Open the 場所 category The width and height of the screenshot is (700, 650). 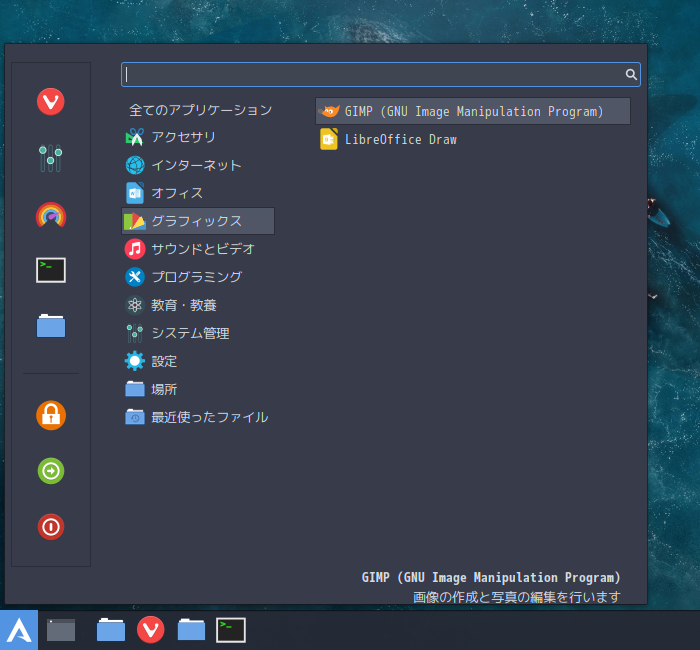(198, 389)
